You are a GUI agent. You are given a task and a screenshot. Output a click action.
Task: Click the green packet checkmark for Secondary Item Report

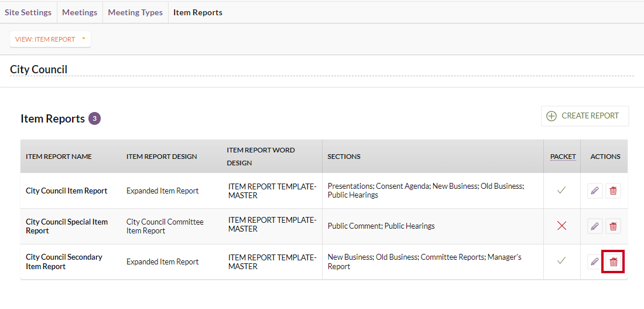(561, 260)
